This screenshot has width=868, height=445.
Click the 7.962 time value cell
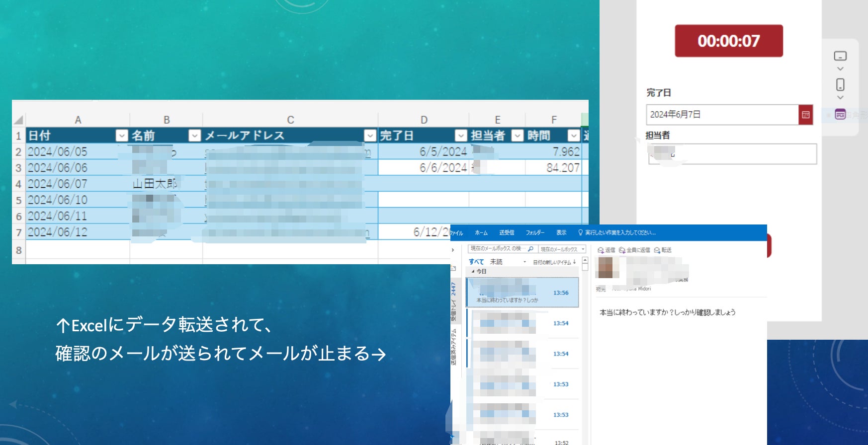click(553, 151)
